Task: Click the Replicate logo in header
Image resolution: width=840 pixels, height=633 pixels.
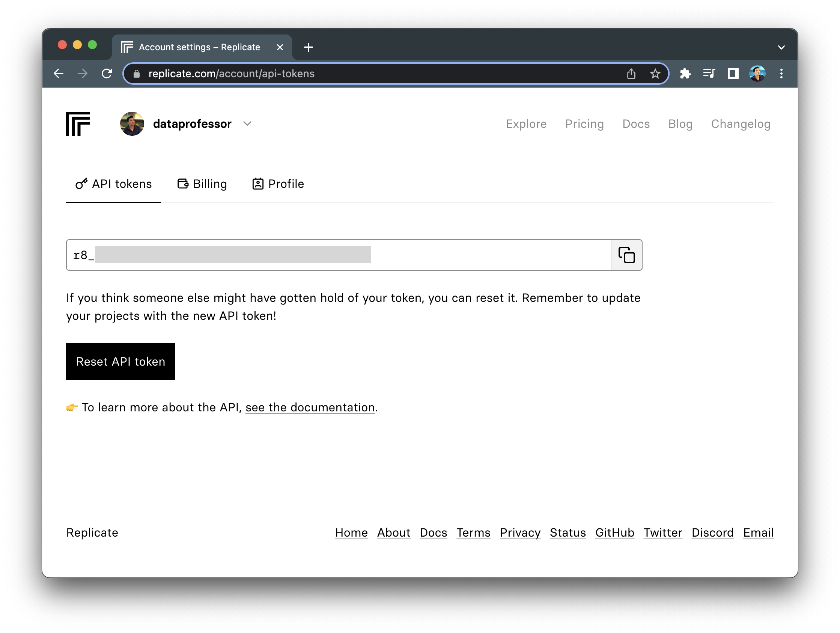Action: coord(78,124)
